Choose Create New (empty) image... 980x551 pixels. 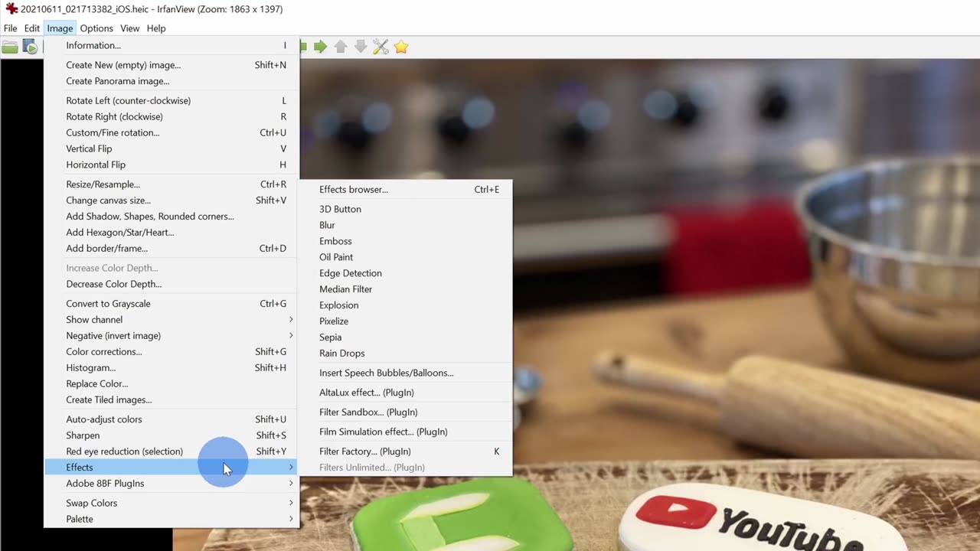[171, 65]
